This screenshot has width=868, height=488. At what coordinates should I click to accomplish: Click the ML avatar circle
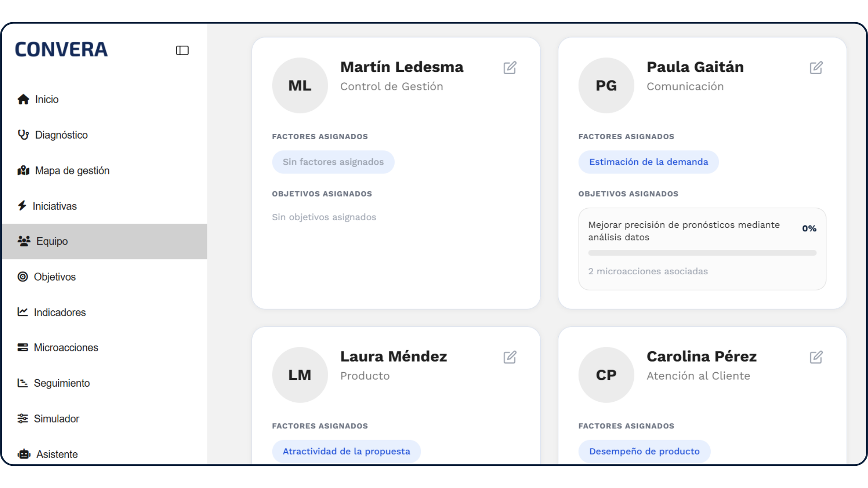(300, 85)
